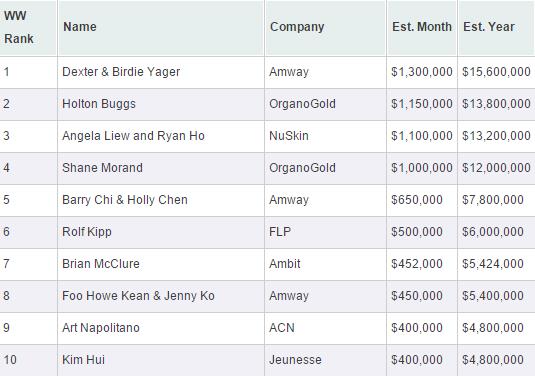This screenshot has width=535, height=376.
Task: Select the Art Napolitano name
Action: (101, 328)
